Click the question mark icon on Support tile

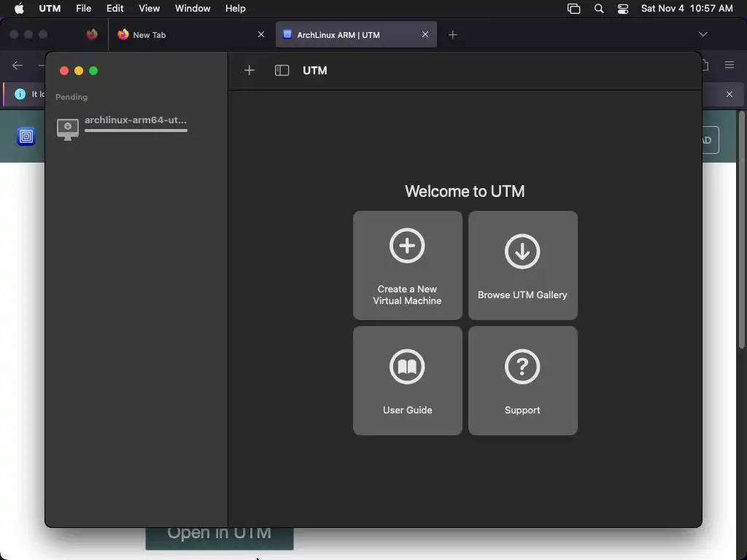(522, 367)
